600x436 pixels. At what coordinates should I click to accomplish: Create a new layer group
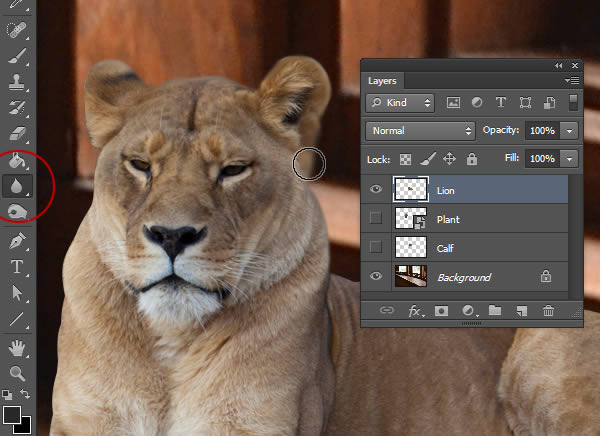pos(495,310)
